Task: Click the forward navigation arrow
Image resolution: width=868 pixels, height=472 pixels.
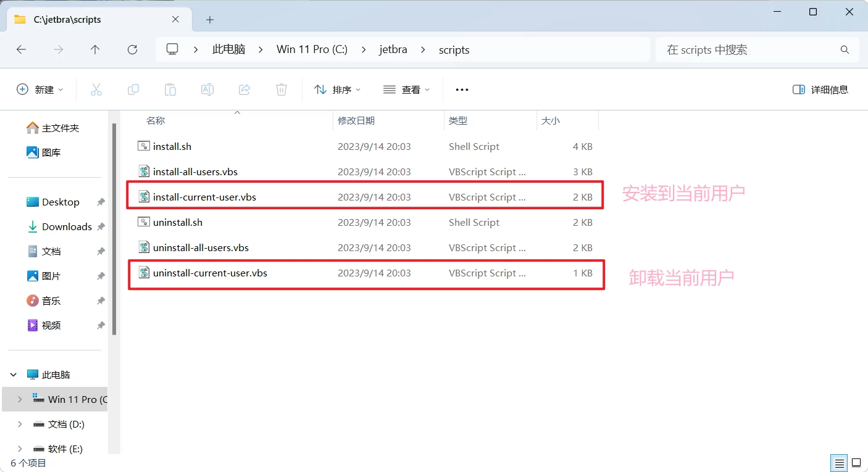Action: (59, 50)
